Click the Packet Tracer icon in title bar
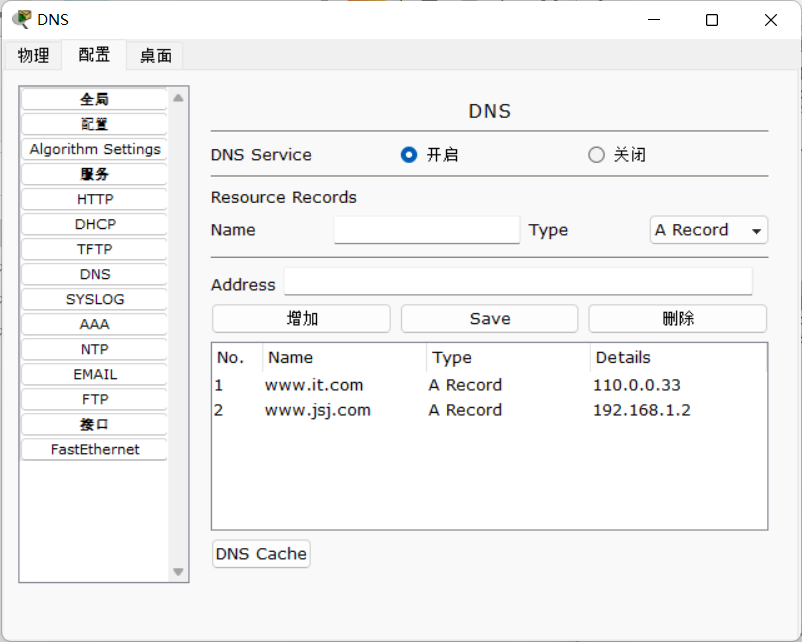 (x=21, y=19)
